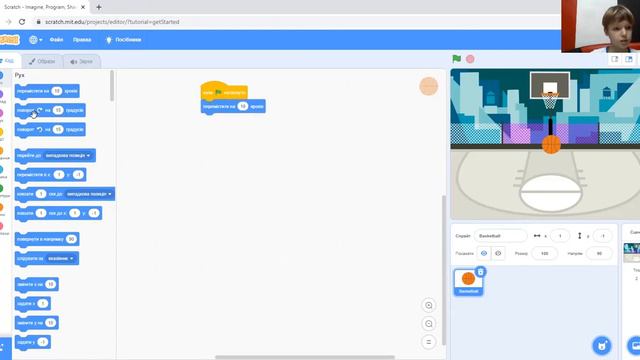Open the Правка menu
The height and width of the screenshot is (360, 640).
click(82, 40)
